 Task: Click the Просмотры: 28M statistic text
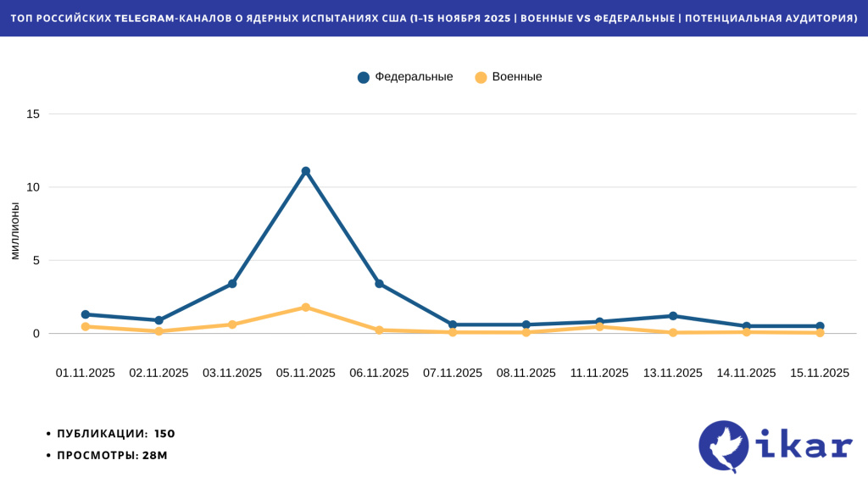[x=112, y=456]
